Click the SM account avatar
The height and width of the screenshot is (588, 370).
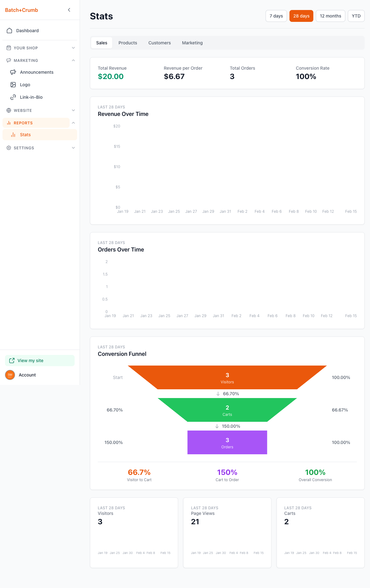tap(10, 375)
